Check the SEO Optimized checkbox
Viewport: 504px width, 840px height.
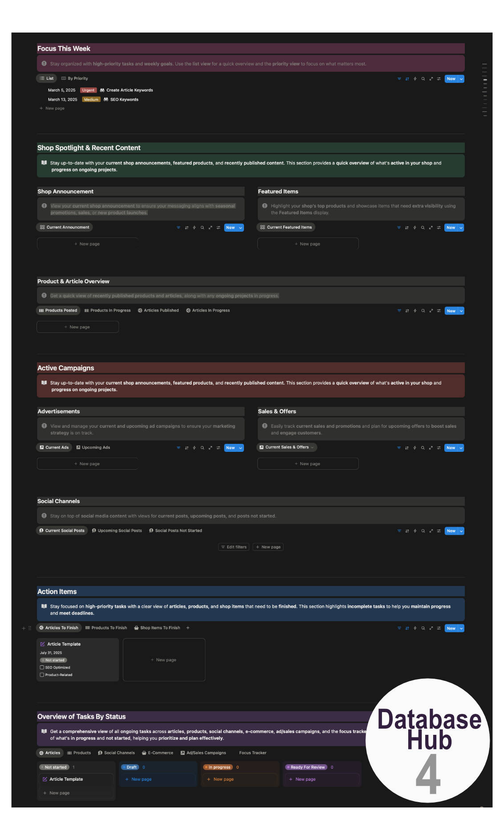(x=42, y=668)
